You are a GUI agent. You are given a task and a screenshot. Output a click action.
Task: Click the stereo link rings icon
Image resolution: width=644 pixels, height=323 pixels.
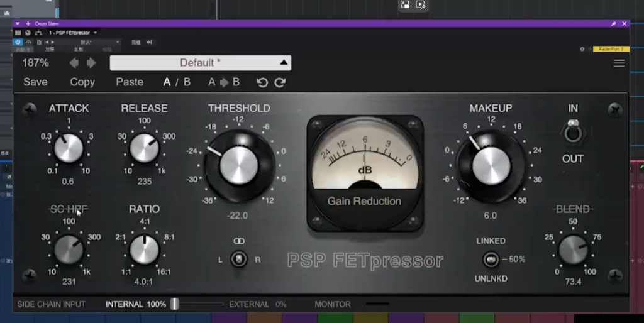pos(239,241)
